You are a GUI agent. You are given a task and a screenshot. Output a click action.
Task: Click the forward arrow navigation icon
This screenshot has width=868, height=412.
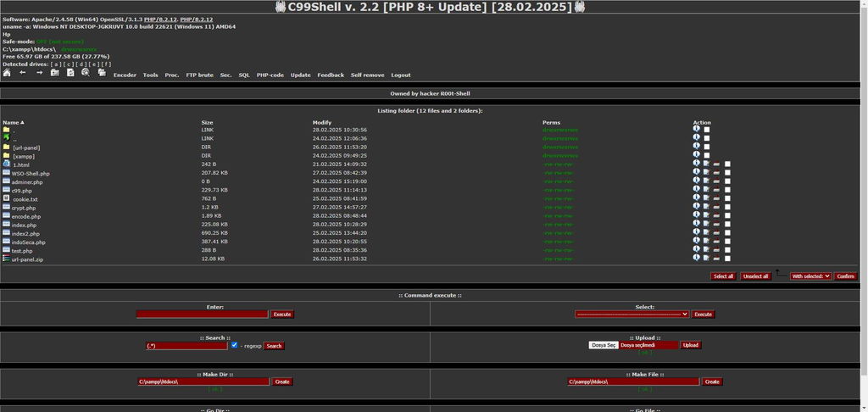(39, 73)
